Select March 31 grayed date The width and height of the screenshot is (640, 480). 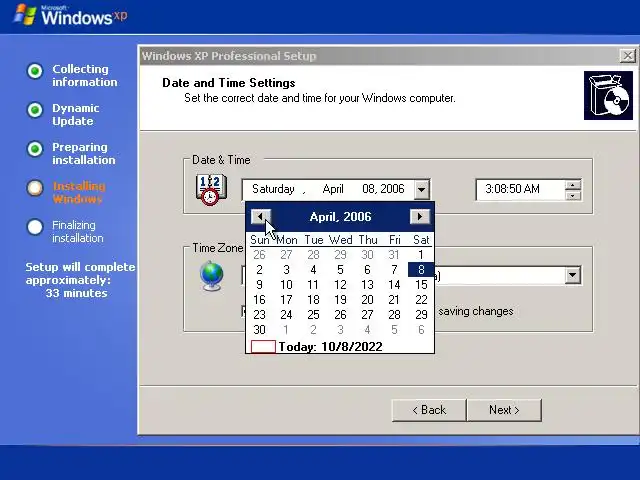[394, 255]
